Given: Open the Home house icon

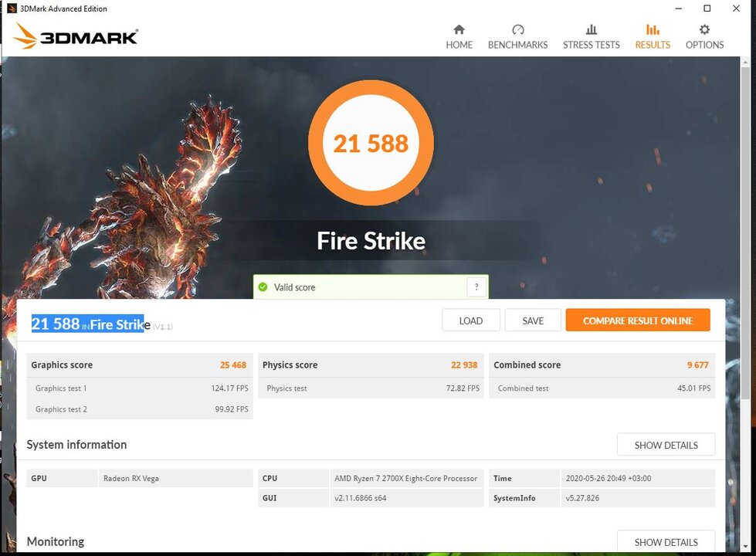Looking at the screenshot, I should point(459,30).
